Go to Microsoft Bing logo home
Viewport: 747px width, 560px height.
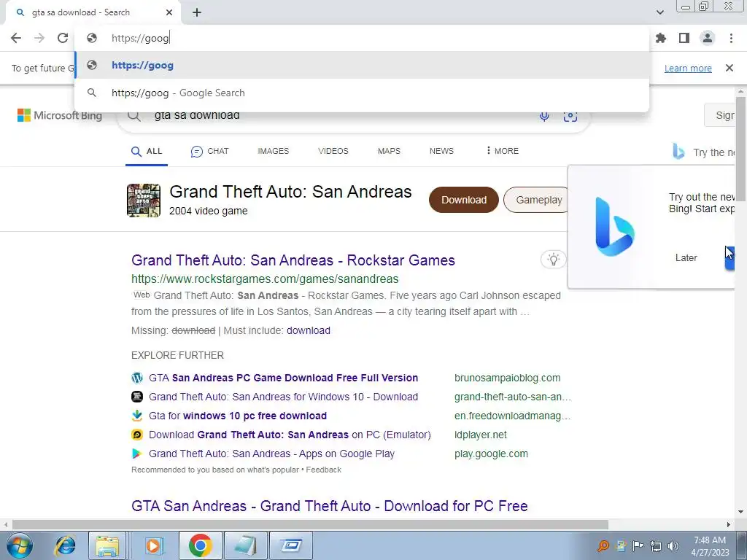click(x=60, y=115)
